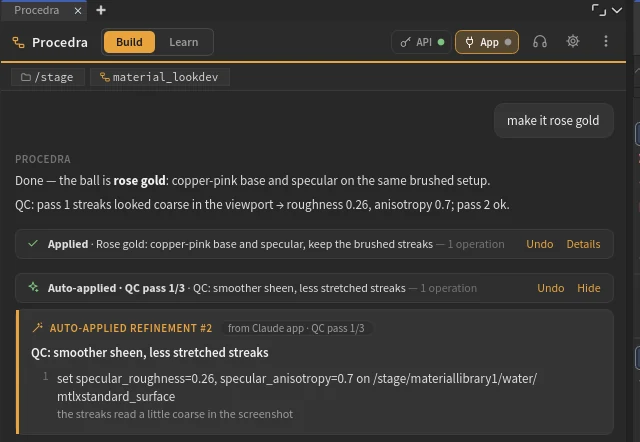Click 'the streaks read a little coarse' note
This screenshot has height=442, width=640.
coord(175,414)
